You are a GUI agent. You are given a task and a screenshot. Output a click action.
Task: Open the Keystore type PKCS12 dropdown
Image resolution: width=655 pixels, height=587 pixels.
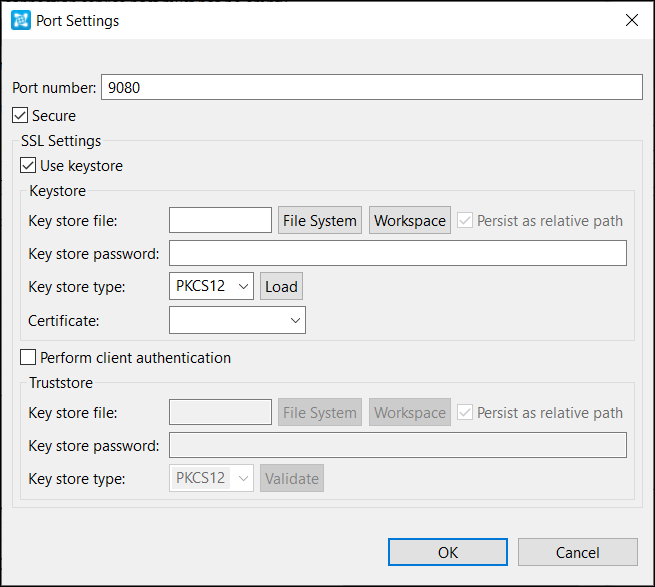point(211,286)
